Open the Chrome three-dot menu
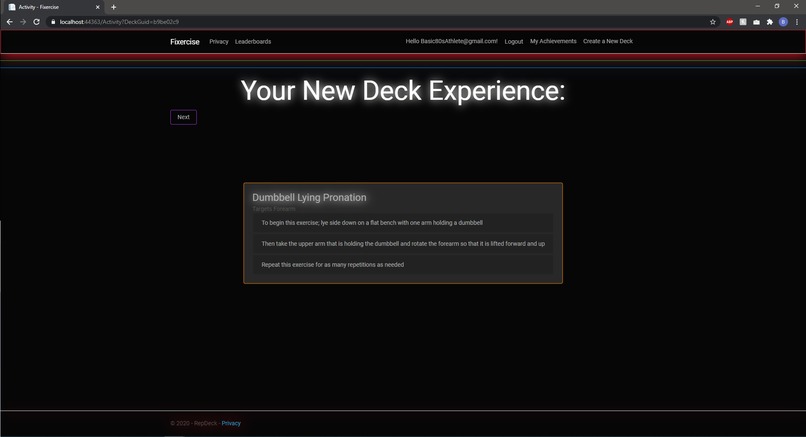Image resolution: width=806 pixels, height=437 pixels. pos(797,22)
